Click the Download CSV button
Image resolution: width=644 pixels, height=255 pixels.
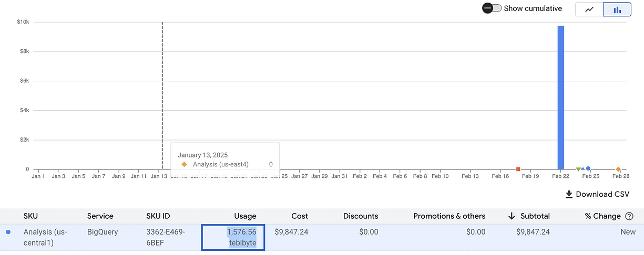click(x=597, y=194)
